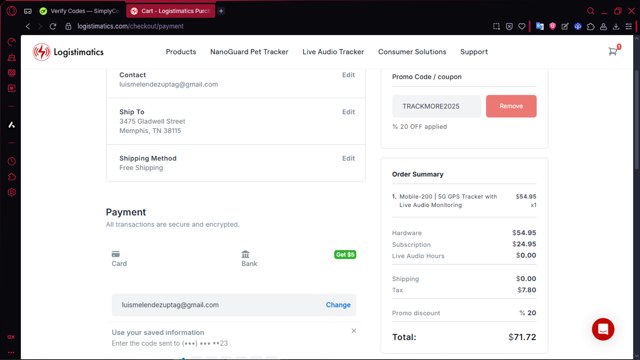This screenshot has width=640, height=360.
Task: Click the Order Summary heading
Action: tap(418, 174)
